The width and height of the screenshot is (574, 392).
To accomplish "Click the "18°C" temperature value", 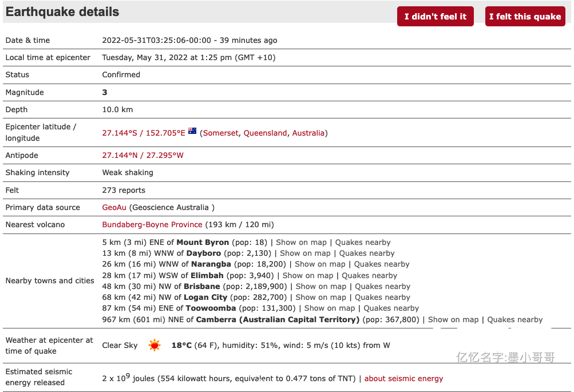I will click(x=181, y=345).
